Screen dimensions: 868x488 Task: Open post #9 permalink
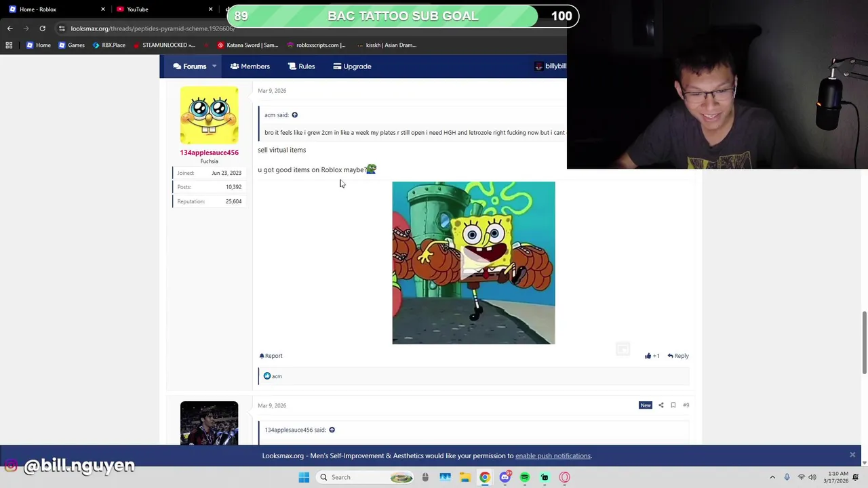686,405
